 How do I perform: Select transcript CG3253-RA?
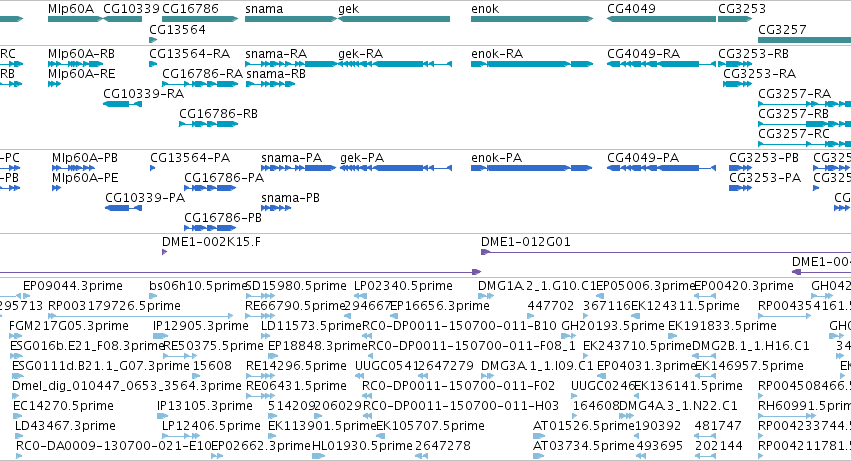pos(760,74)
